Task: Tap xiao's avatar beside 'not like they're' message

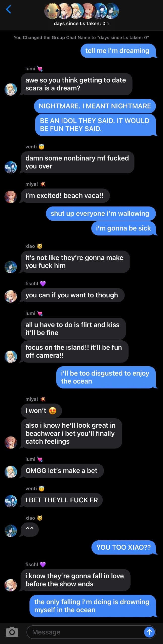Action: (x=11, y=267)
